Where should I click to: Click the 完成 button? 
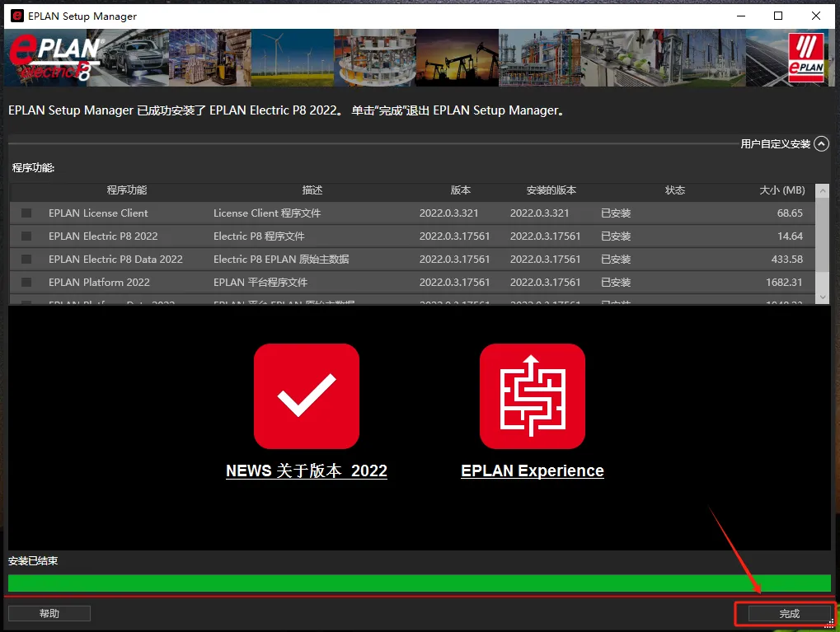[789, 613]
